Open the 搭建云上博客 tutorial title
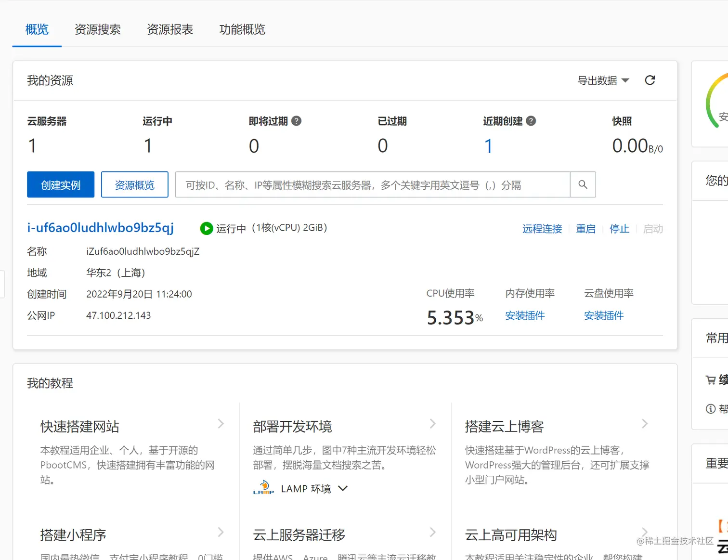The height and width of the screenshot is (560, 728). pyautogui.click(x=505, y=427)
